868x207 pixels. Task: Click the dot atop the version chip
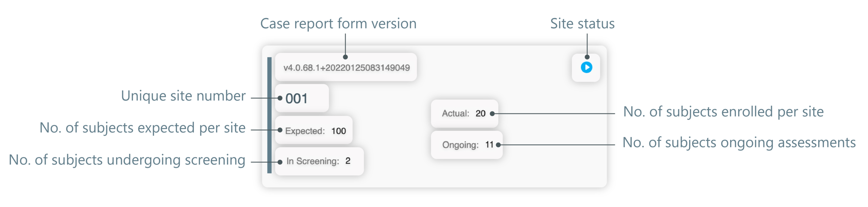(x=345, y=57)
